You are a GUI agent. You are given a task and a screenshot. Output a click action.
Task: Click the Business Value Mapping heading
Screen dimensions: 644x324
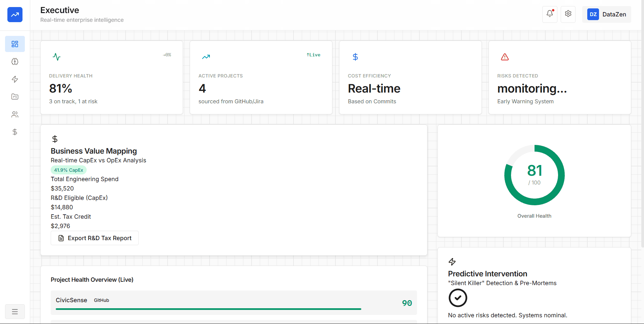(x=94, y=151)
